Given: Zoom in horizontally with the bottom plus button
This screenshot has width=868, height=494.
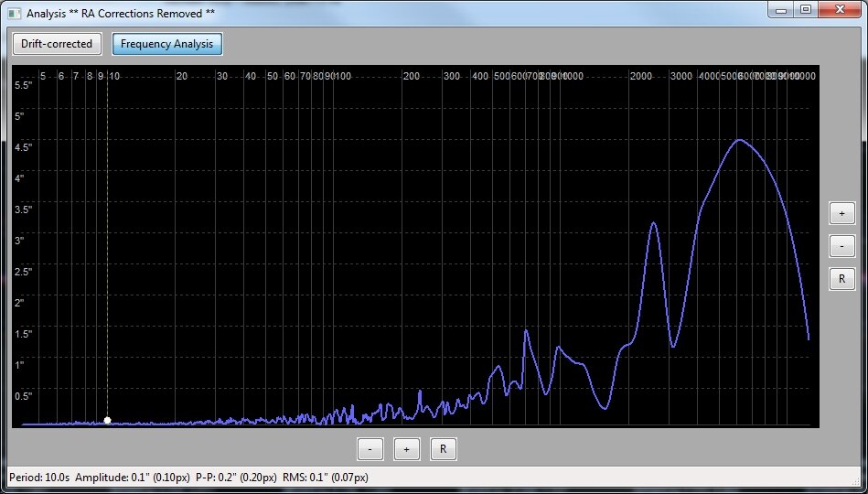Looking at the screenshot, I should (407, 449).
